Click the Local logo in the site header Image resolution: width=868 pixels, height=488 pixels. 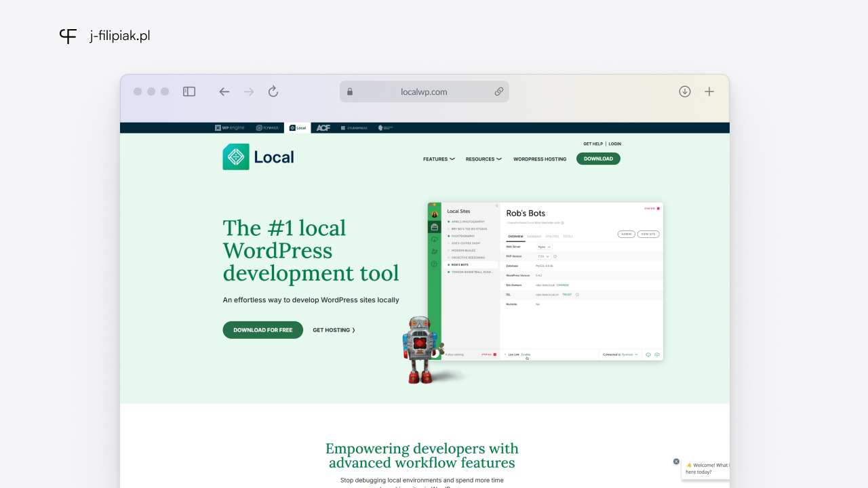pos(258,157)
